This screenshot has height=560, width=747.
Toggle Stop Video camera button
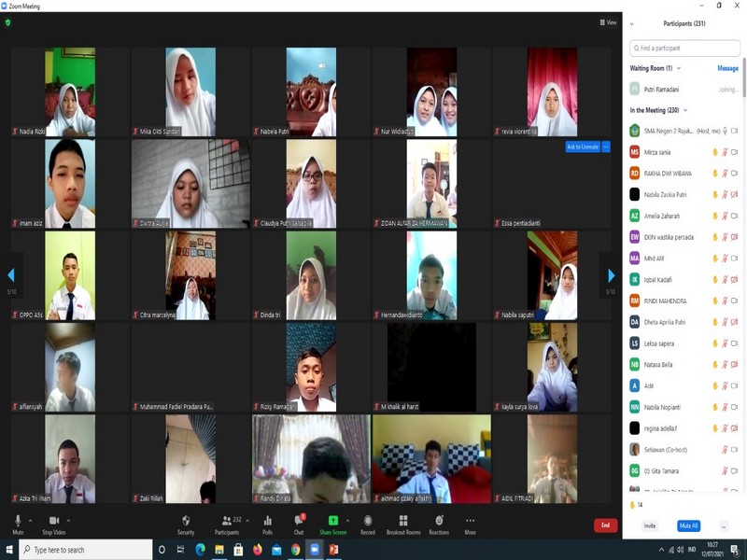pos(54,521)
